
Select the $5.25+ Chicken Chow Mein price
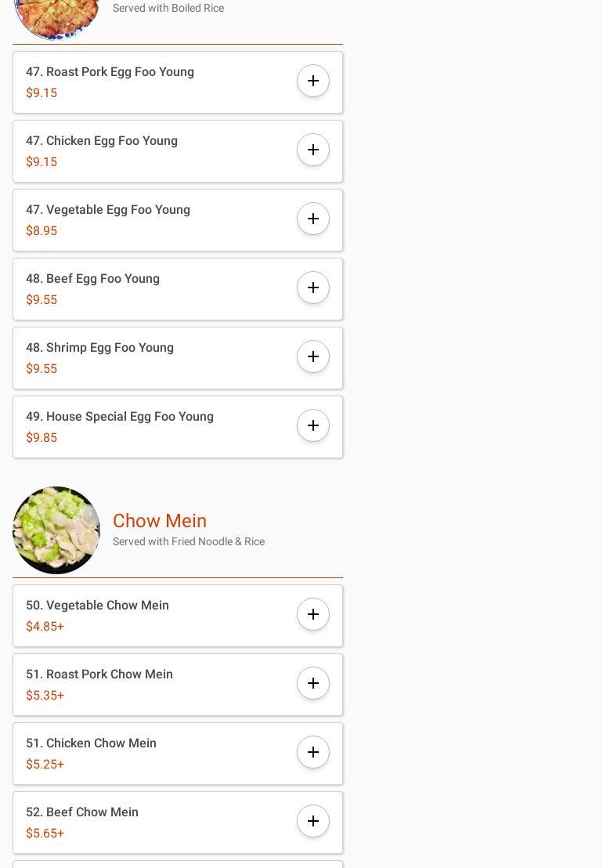(45, 765)
